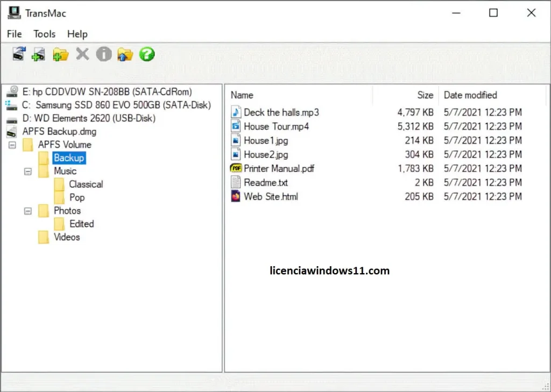Collapse the APFS Volume tree node
This screenshot has width=551, height=392.
click(x=12, y=145)
